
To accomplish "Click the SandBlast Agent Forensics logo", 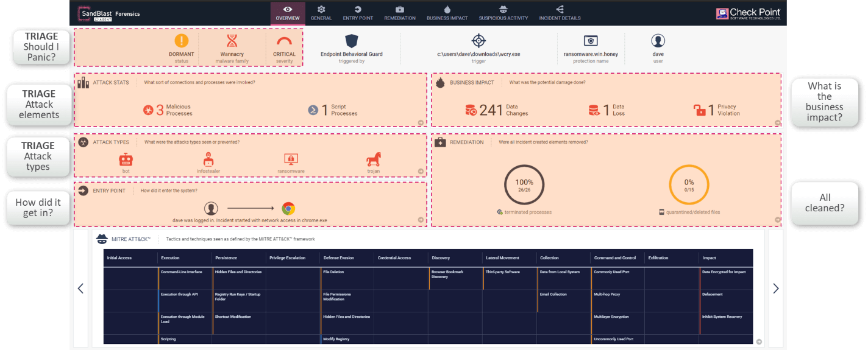I will coord(110,13).
